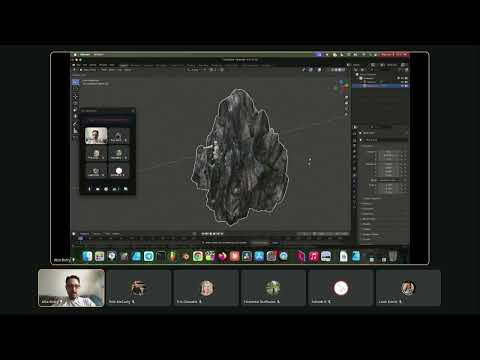The width and height of the screenshot is (480, 360).
Task: Select the Box Select tool in Blender toolbar
Action: (76, 82)
